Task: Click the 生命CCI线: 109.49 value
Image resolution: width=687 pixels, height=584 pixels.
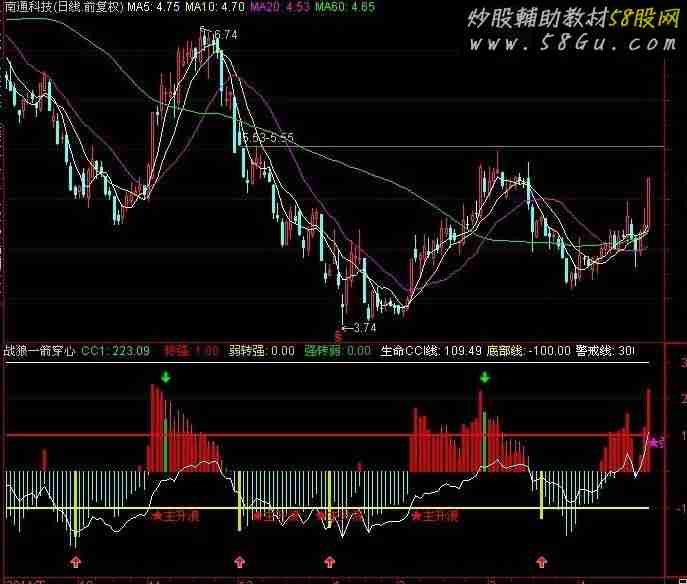Action: pos(431,350)
